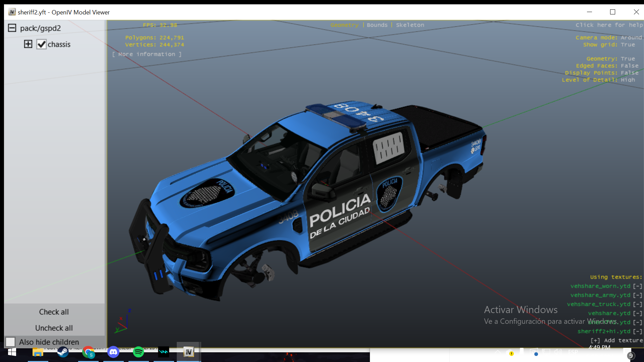Click the Check all button
644x362 pixels.
[x=54, y=312]
